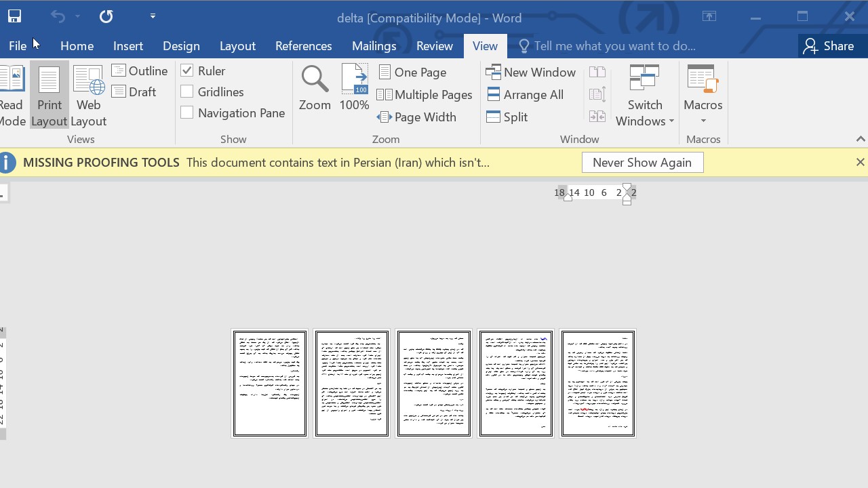Click the Save icon in quick access toolbar
This screenshot has width=868, height=488.
point(14,16)
